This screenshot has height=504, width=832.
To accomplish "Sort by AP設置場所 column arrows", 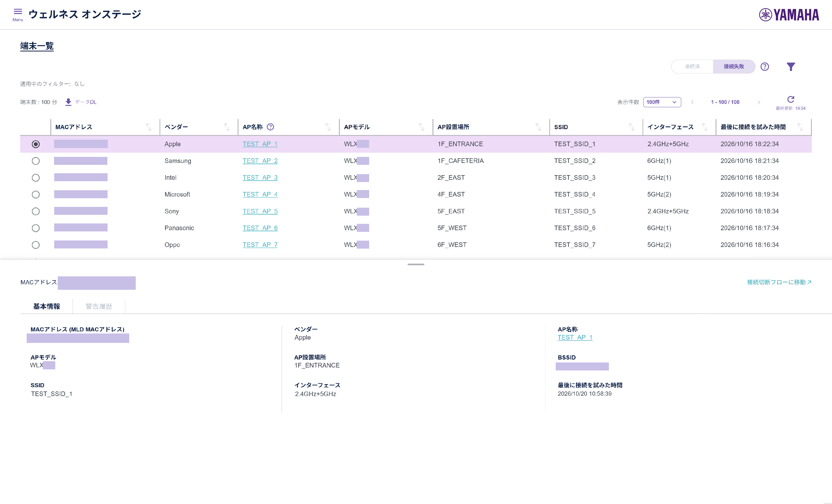I will tap(538, 127).
